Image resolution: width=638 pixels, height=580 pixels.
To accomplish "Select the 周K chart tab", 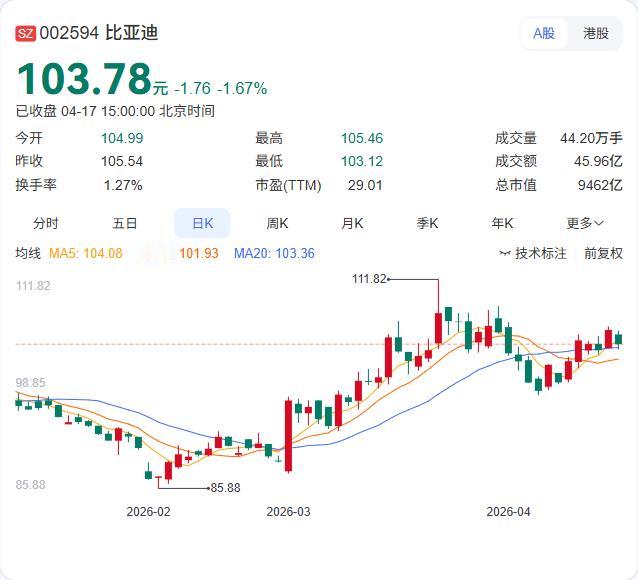I will coord(277,223).
